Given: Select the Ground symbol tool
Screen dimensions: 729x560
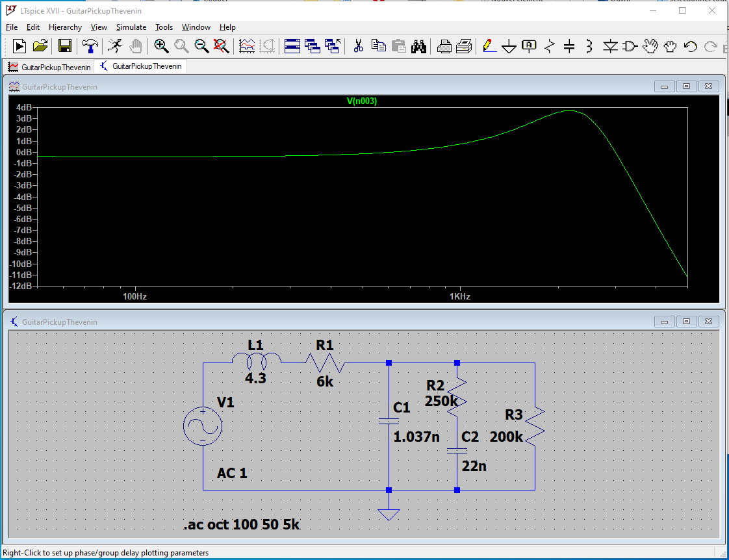Looking at the screenshot, I should click(x=509, y=46).
